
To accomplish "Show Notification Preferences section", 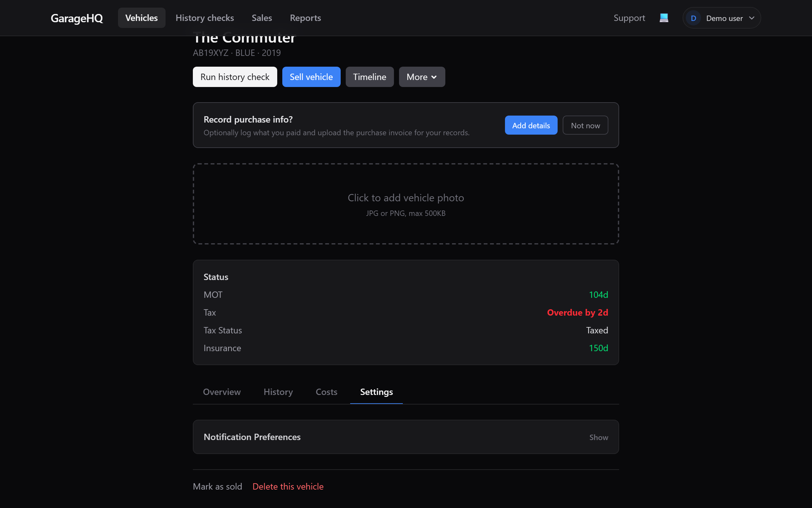I will (599, 437).
